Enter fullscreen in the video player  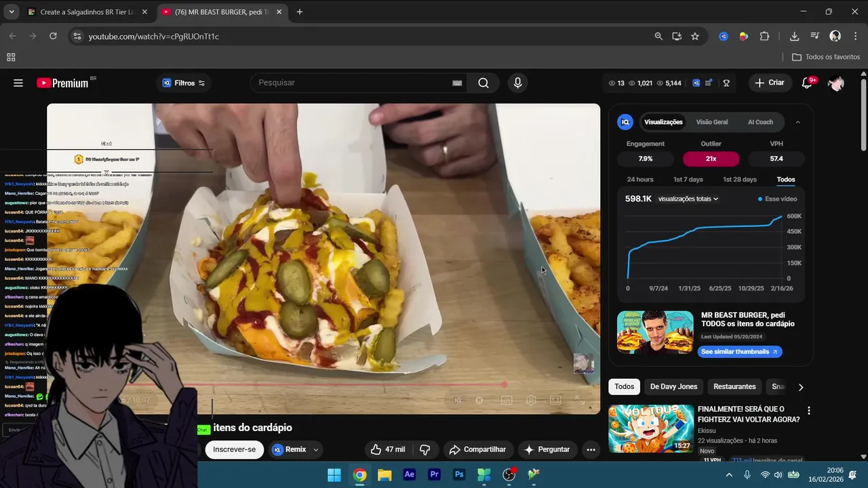pos(580,400)
